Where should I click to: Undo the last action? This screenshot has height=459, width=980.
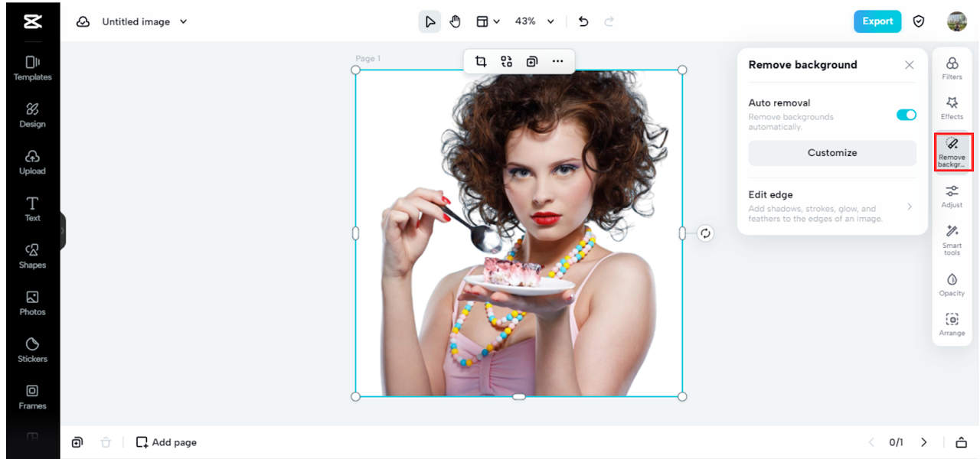[x=583, y=21]
